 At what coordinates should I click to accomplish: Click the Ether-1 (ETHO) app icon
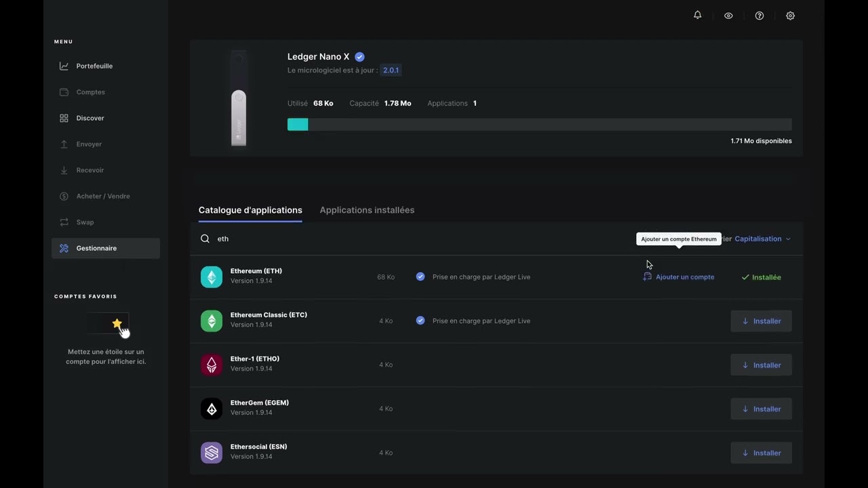212,365
